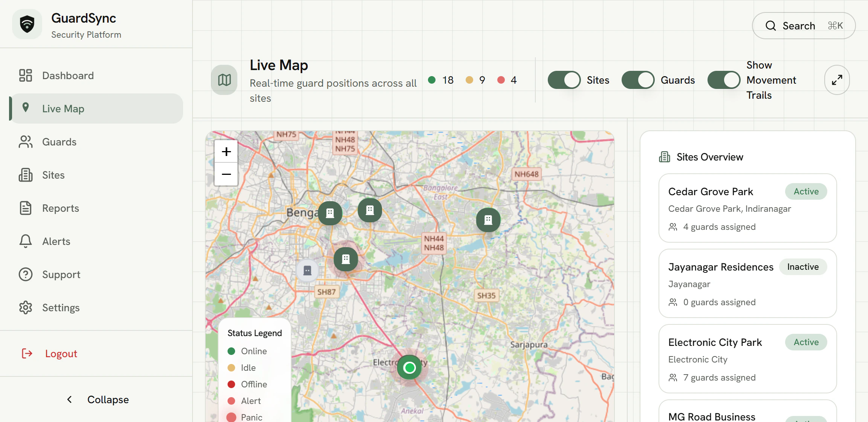Toggle the Guards layer switch
This screenshot has height=422, width=868.
coord(638,80)
